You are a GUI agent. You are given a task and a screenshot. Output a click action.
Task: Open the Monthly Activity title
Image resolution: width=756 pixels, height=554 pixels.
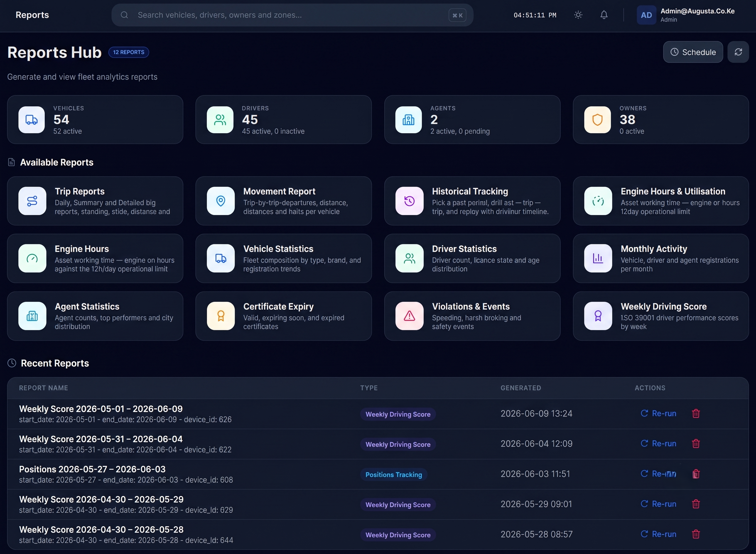[654, 249]
